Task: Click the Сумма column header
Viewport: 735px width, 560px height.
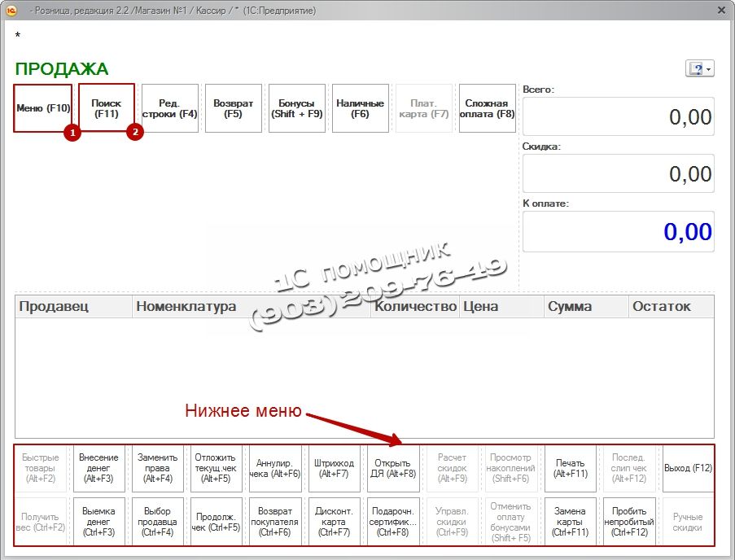Action: [586, 307]
